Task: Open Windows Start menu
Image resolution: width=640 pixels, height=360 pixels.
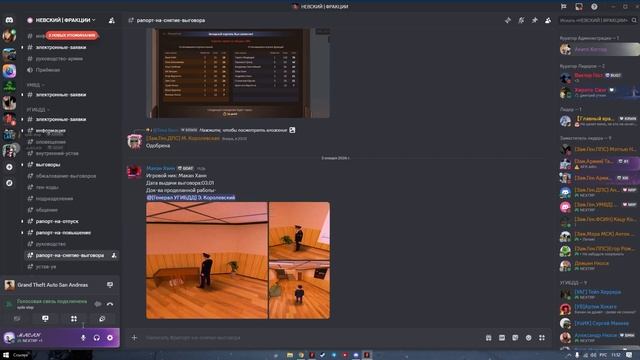Action: [6, 355]
